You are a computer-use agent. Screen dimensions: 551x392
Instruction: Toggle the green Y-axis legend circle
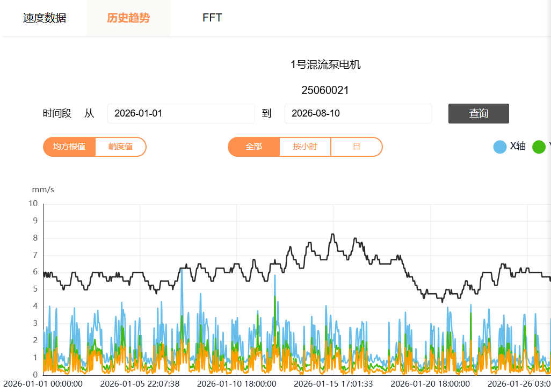pyautogui.click(x=539, y=147)
